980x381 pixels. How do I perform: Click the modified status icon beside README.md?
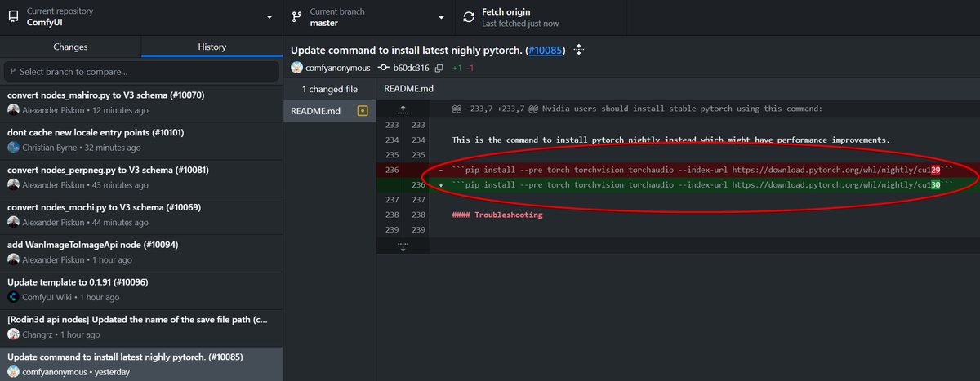click(x=363, y=111)
